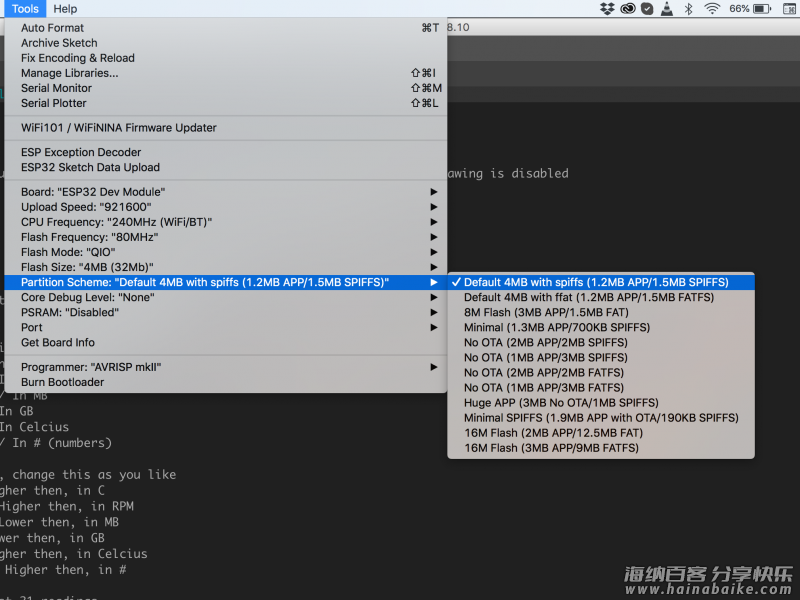Select No OTA (2MB APP/2MB FATFS)
Viewport: 800px width, 600px height.
pos(601,372)
